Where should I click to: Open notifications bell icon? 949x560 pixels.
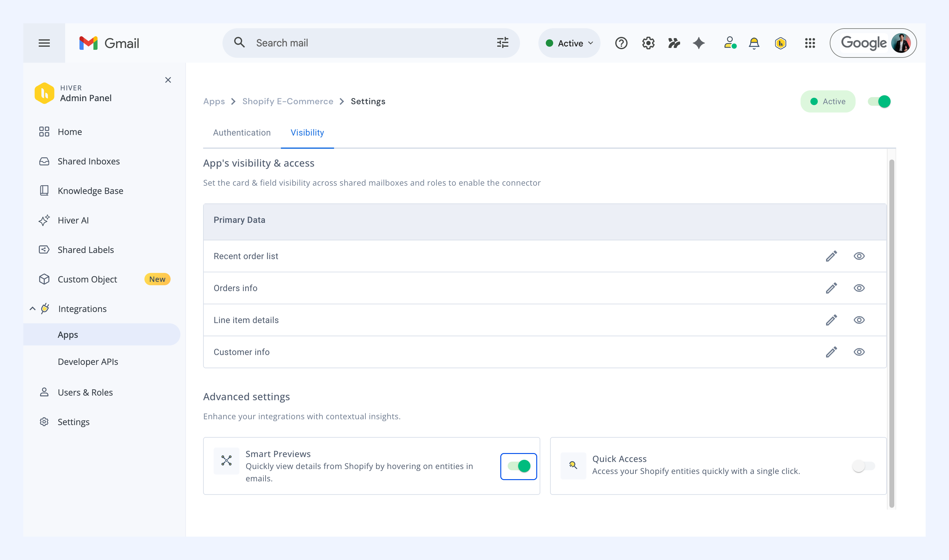click(x=754, y=43)
